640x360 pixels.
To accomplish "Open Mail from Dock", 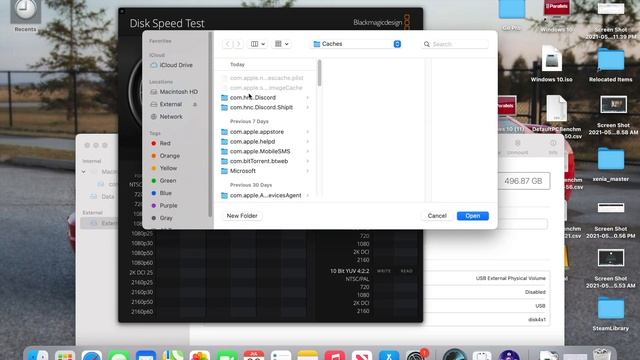I will click(x=146, y=356).
